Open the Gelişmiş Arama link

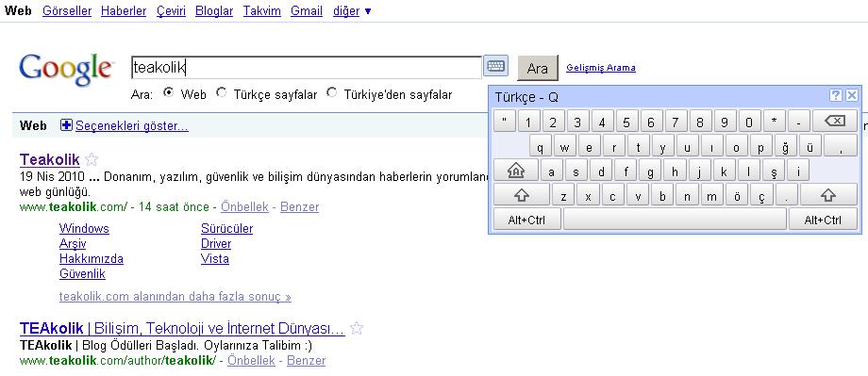pyautogui.click(x=601, y=68)
